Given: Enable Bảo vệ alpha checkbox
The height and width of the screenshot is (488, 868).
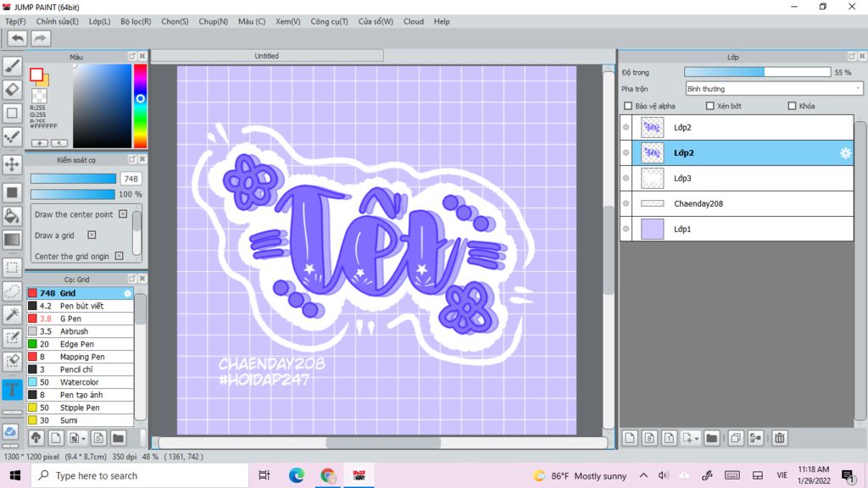Looking at the screenshot, I should [628, 106].
